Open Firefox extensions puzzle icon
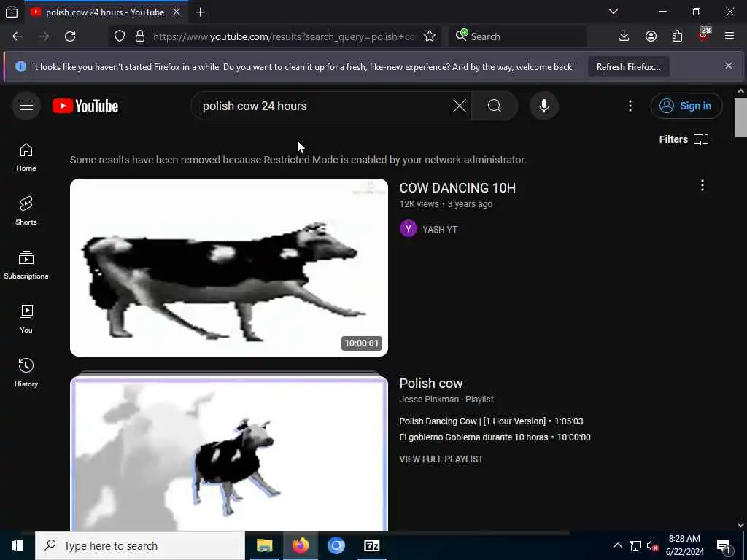The image size is (747, 560). (677, 36)
